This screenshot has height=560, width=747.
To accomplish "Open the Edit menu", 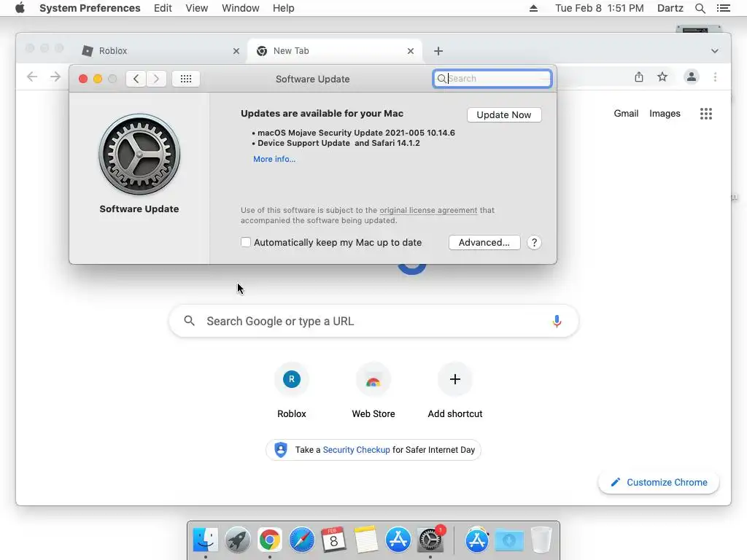I will click(163, 8).
